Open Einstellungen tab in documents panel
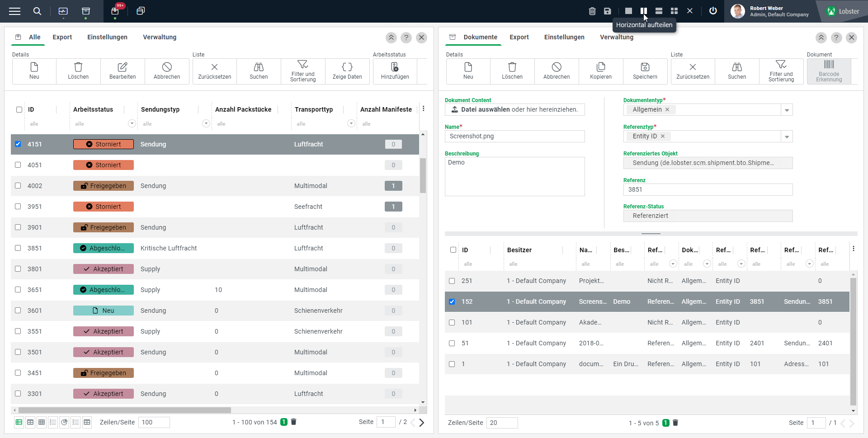The width and height of the screenshot is (868, 438). [x=564, y=37]
